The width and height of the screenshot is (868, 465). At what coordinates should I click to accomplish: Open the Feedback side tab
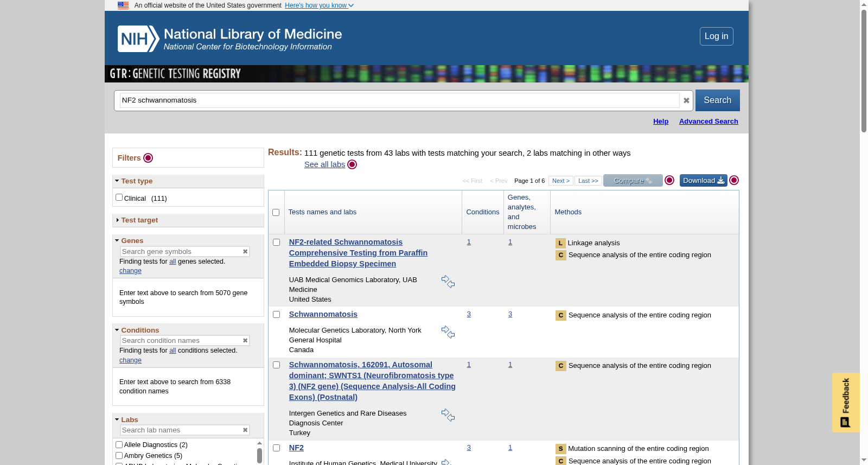click(x=846, y=402)
